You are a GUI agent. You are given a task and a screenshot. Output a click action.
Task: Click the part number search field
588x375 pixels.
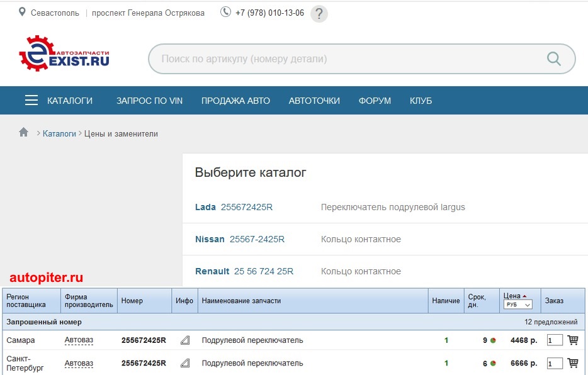click(362, 59)
